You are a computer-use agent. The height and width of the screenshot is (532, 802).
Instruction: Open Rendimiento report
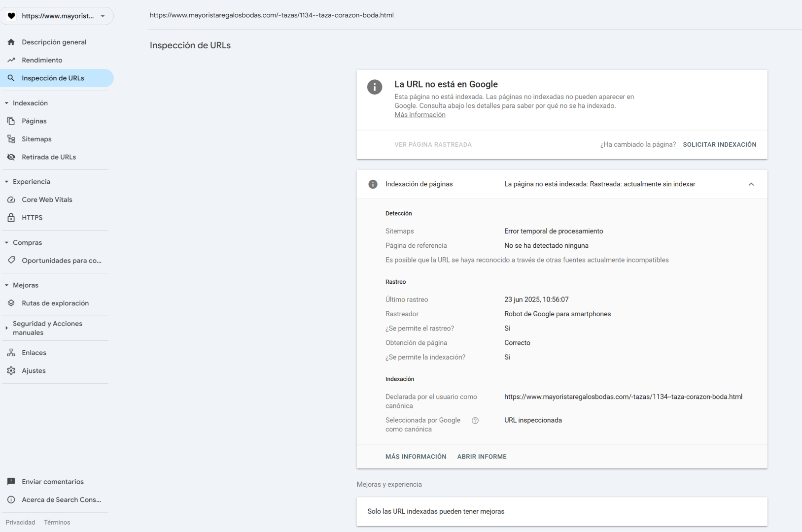click(x=57, y=60)
